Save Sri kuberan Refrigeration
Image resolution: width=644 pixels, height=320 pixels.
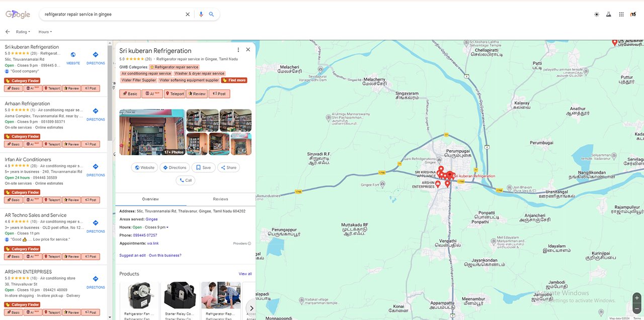coord(203,168)
